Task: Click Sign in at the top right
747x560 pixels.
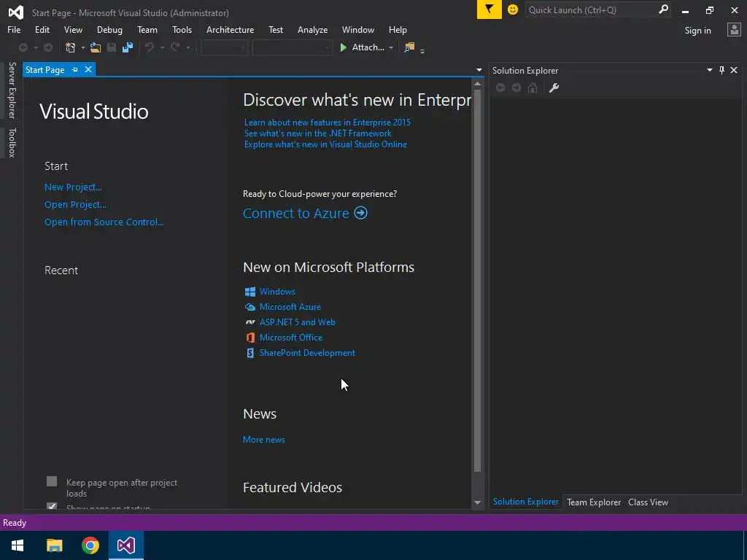Action: 697,31
